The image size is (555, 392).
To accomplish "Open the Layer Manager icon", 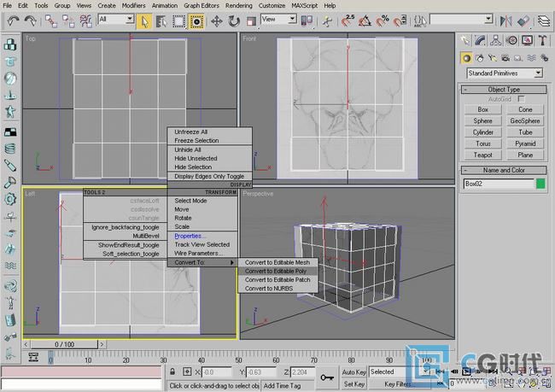I will (x=544, y=20).
